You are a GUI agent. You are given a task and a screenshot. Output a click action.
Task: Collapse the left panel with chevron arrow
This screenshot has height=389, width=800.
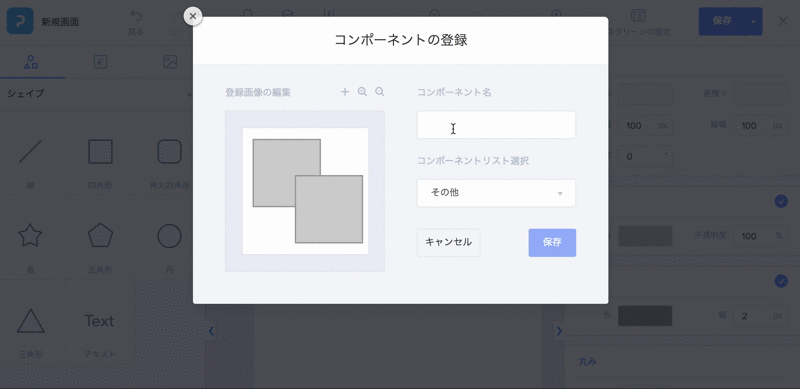[x=211, y=331]
